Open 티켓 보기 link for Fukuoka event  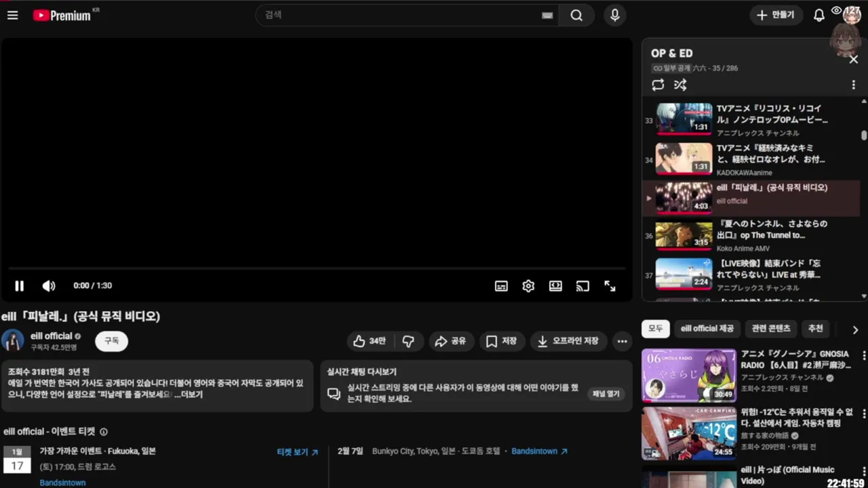[298, 452]
